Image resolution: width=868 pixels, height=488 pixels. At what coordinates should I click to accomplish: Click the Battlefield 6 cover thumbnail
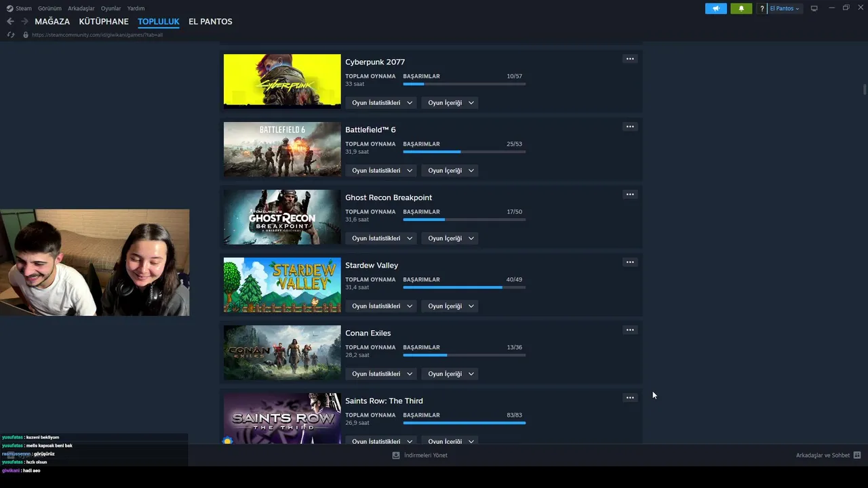[282, 149]
